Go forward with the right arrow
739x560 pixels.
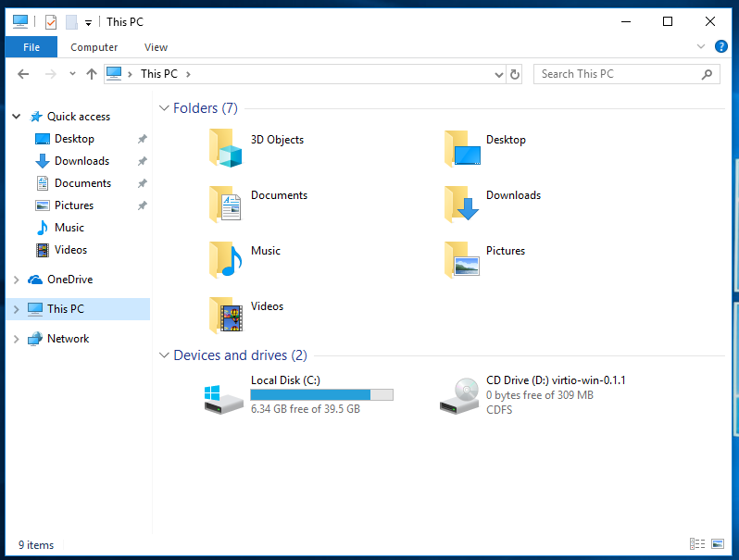[x=50, y=74]
